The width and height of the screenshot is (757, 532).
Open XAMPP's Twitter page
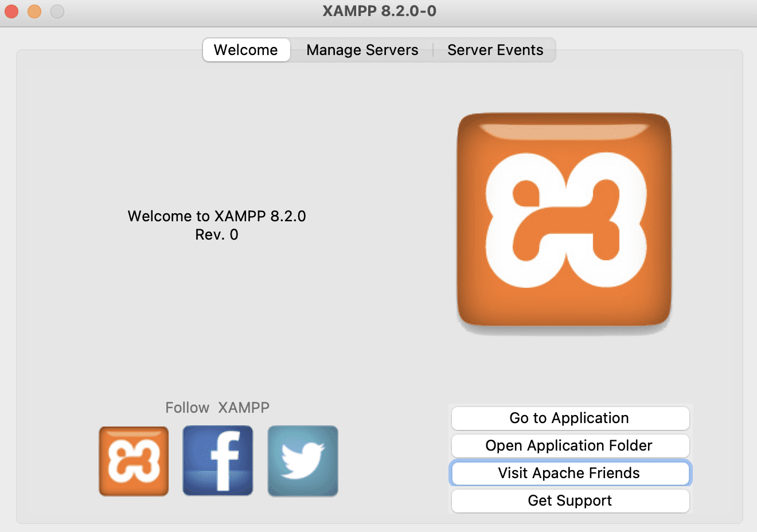click(302, 460)
